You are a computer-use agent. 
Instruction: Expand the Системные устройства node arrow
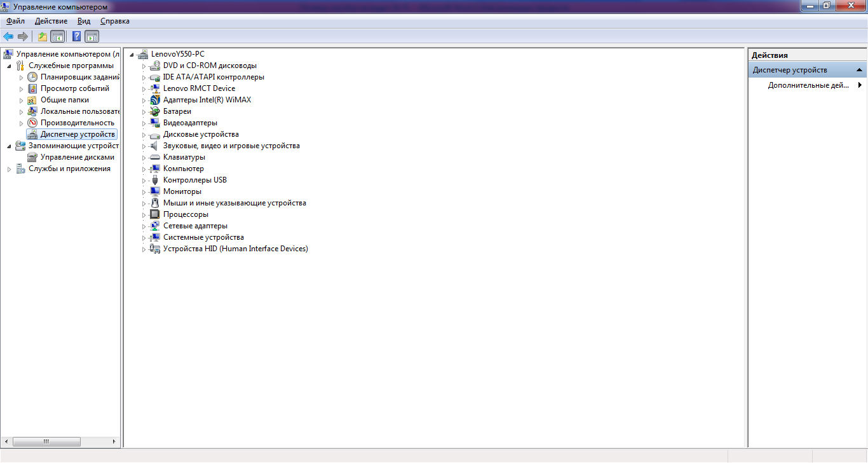click(144, 238)
